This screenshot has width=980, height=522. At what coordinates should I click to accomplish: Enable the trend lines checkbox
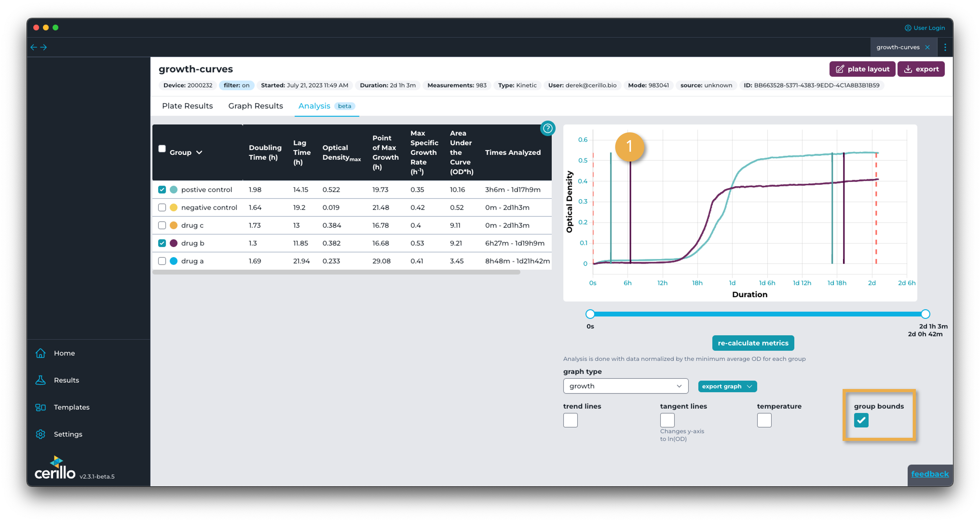click(x=570, y=420)
